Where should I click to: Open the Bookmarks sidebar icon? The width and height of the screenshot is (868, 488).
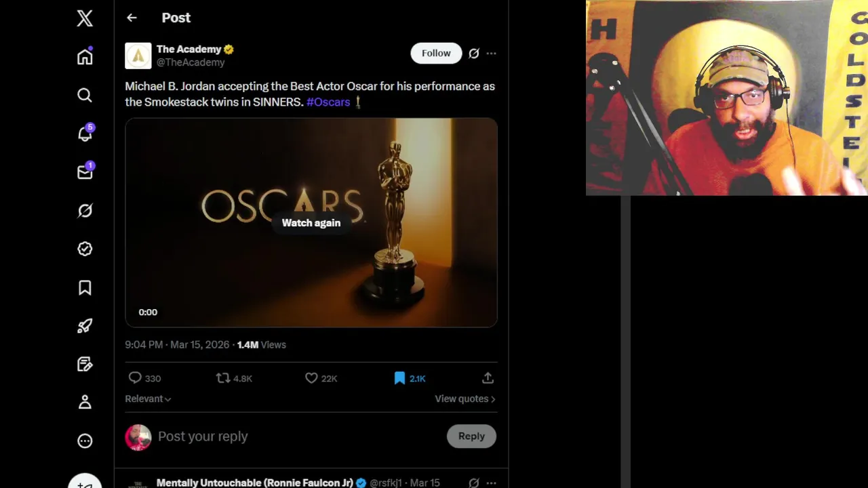click(x=85, y=288)
